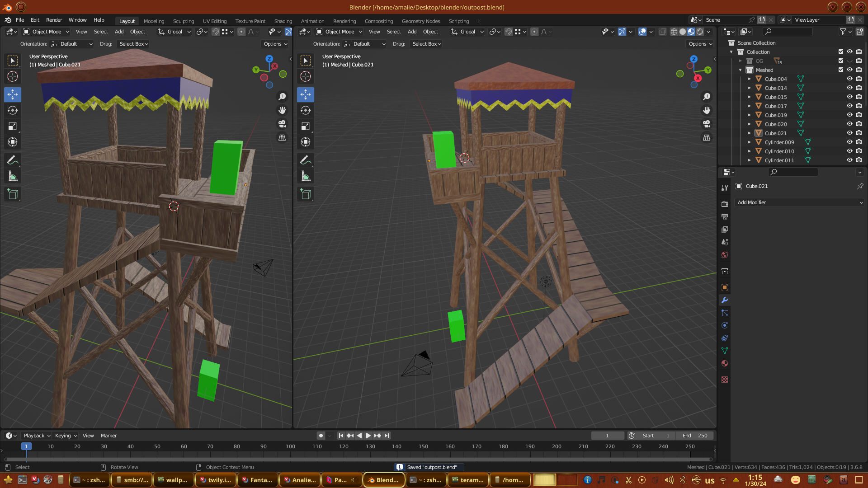This screenshot has width=868, height=488.
Task: Select the Rotate tool in left viewport
Action: [13, 111]
